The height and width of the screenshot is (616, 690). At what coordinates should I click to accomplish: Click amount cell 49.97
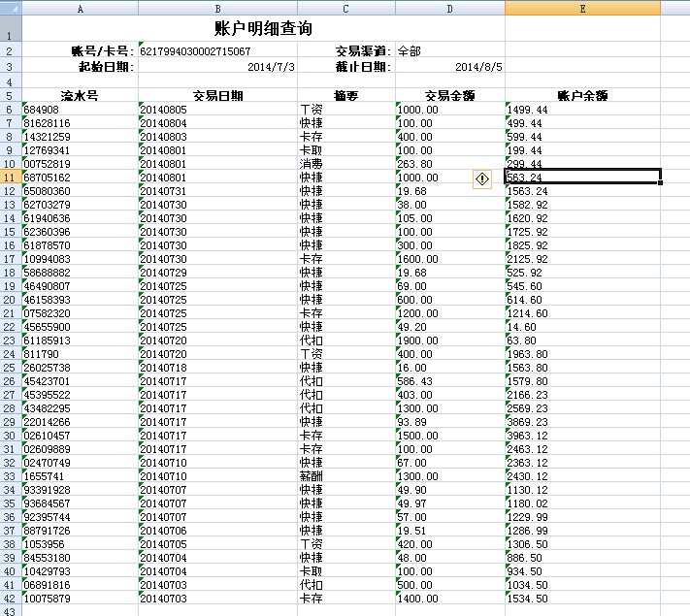[450, 503]
